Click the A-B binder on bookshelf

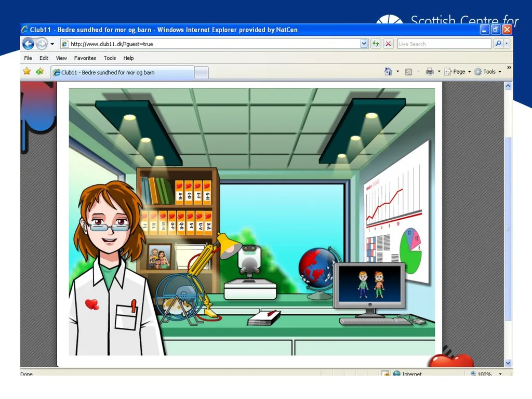point(179,192)
